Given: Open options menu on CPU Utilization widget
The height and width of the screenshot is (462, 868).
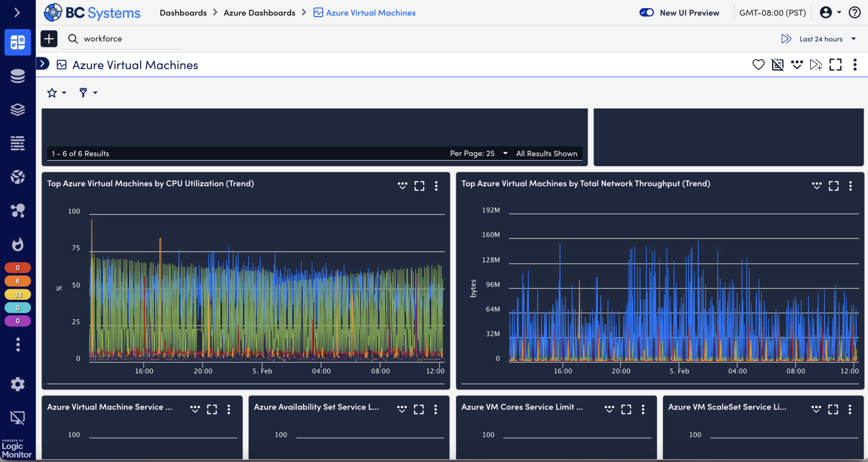Looking at the screenshot, I should (x=436, y=186).
